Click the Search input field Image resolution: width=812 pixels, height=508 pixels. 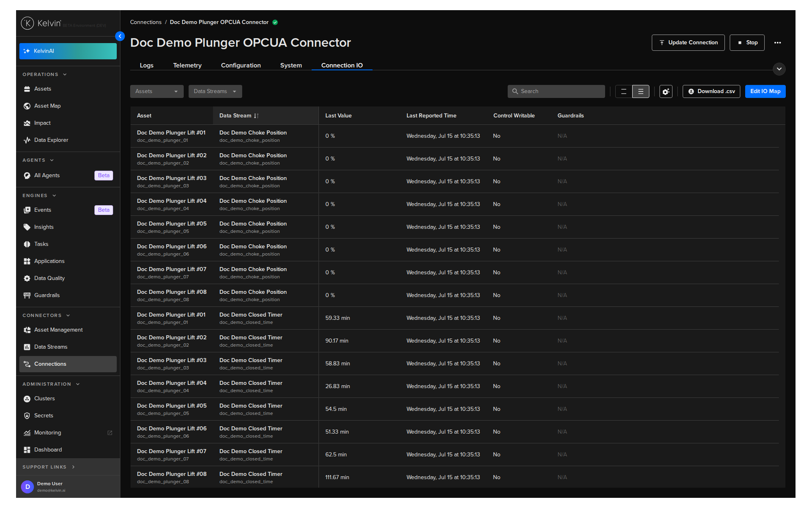tap(556, 91)
